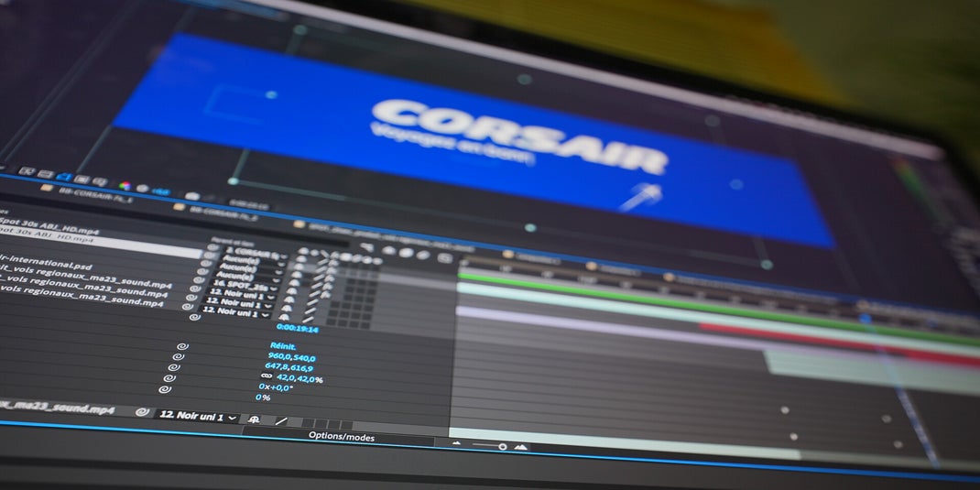Screen dimensions: 980x490
Task: Open the 12. Noir uni 1 dropdown in bottom row
Action: (198, 415)
